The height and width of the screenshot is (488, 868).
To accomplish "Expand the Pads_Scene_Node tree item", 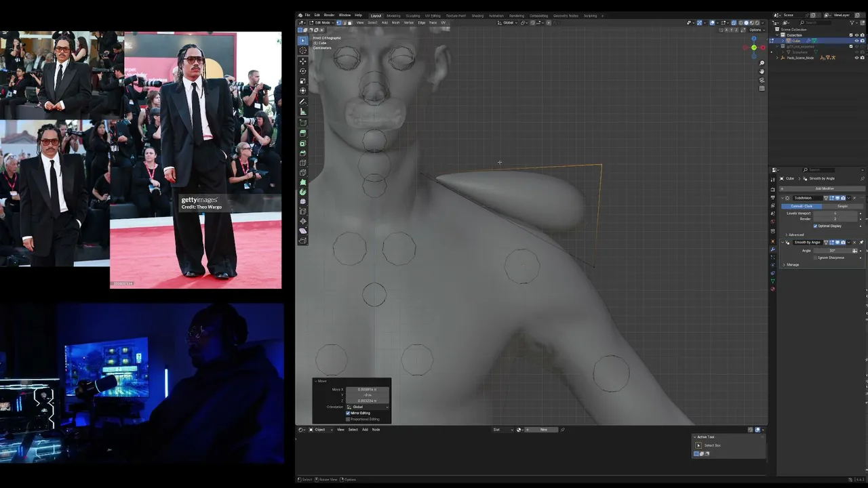I will 778,58.
